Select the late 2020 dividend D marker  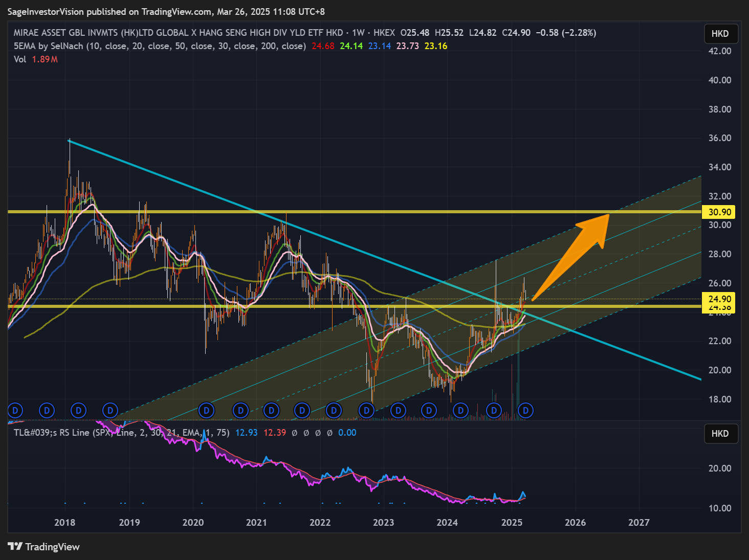pos(240,410)
